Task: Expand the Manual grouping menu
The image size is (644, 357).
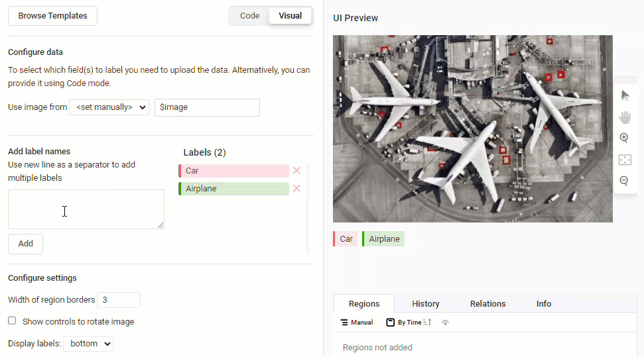Action: (357, 323)
